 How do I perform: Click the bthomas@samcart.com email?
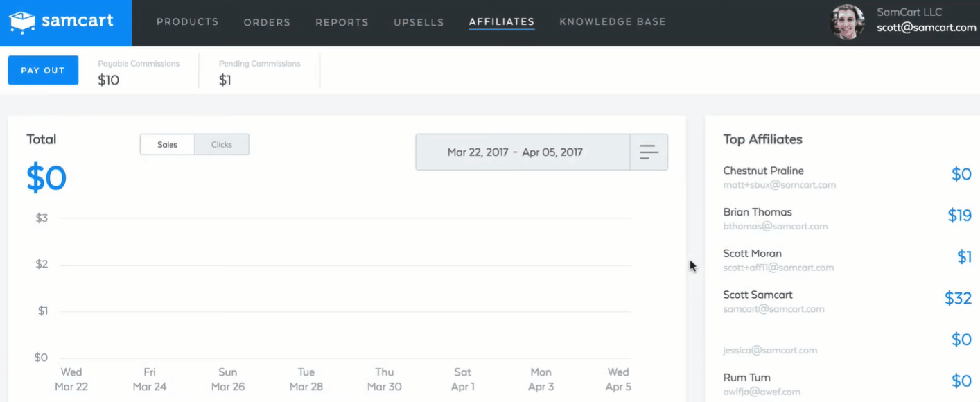click(775, 226)
